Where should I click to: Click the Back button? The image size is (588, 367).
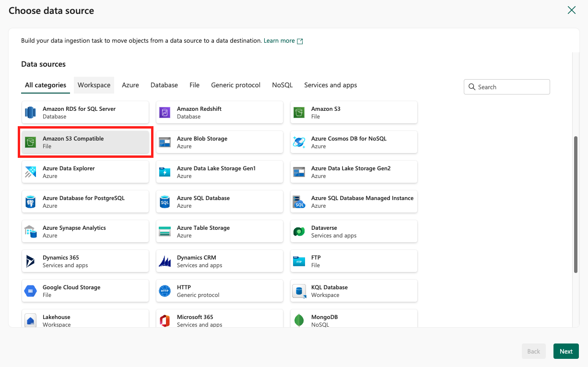(534, 351)
